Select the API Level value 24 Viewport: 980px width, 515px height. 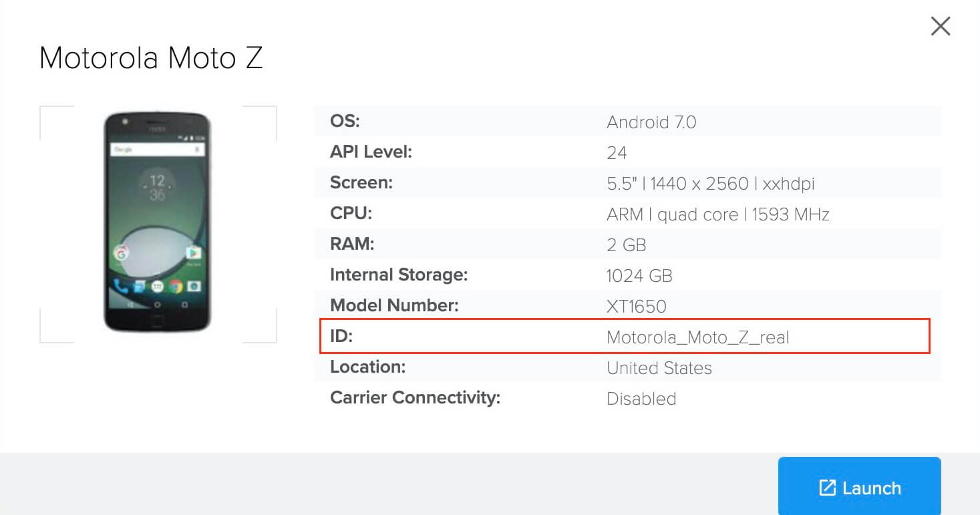pyautogui.click(x=617, y=153)
